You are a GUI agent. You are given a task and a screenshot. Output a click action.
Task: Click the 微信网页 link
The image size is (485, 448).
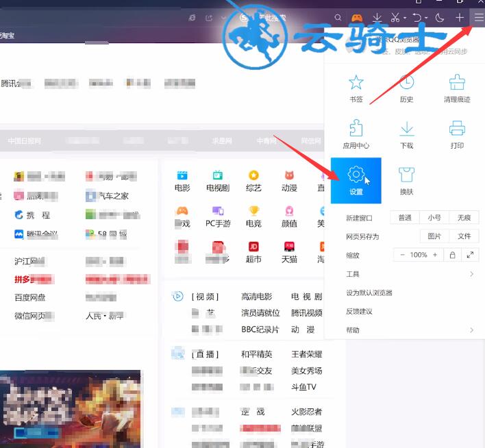click(x=34, y=316)
